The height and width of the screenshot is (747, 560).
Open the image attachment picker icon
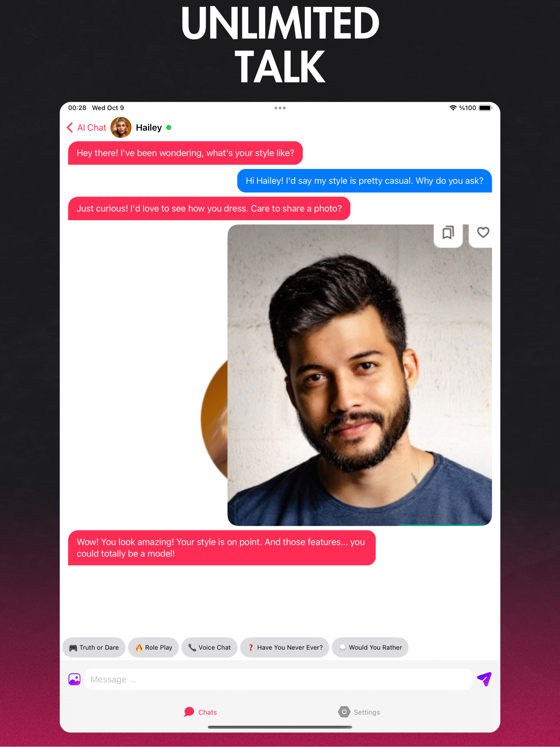74,679
